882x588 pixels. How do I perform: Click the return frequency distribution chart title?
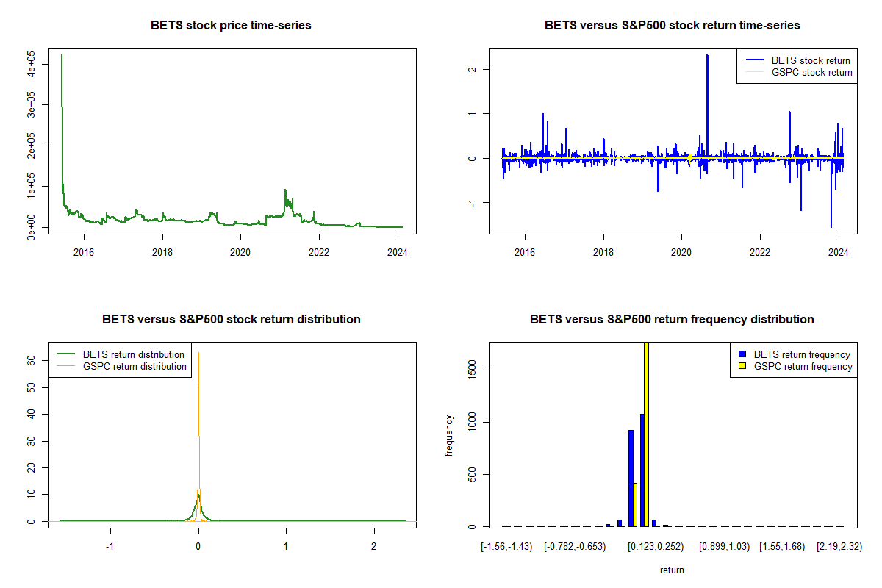point(672,320)
